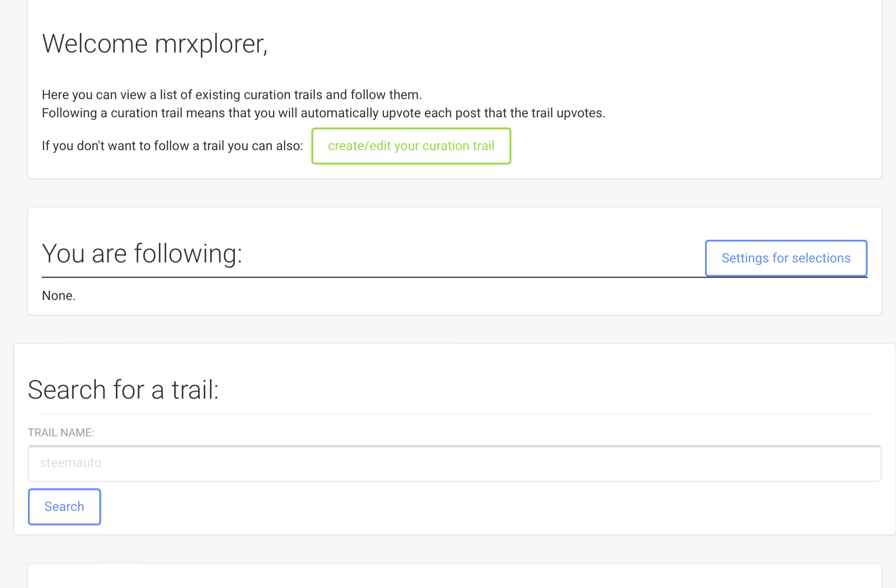The width and height of the screenshot is (896, 588).
Task: Click the create/edit your curation trail button
Action: [411, 146]
